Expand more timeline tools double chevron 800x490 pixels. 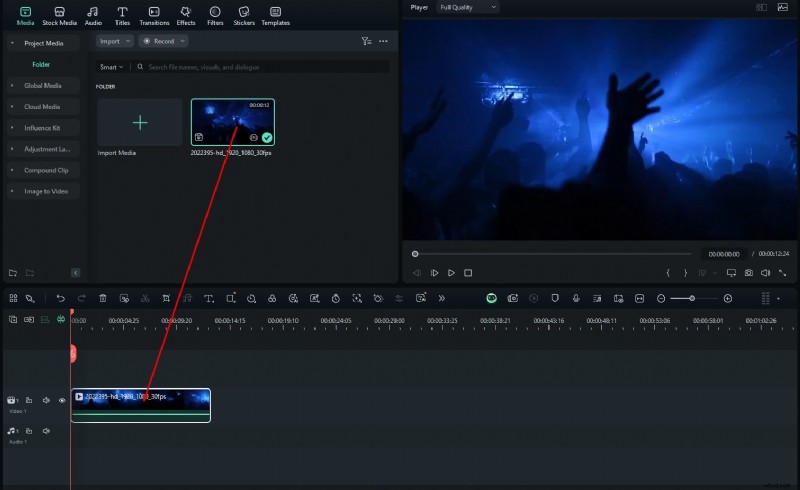(442, 299)
